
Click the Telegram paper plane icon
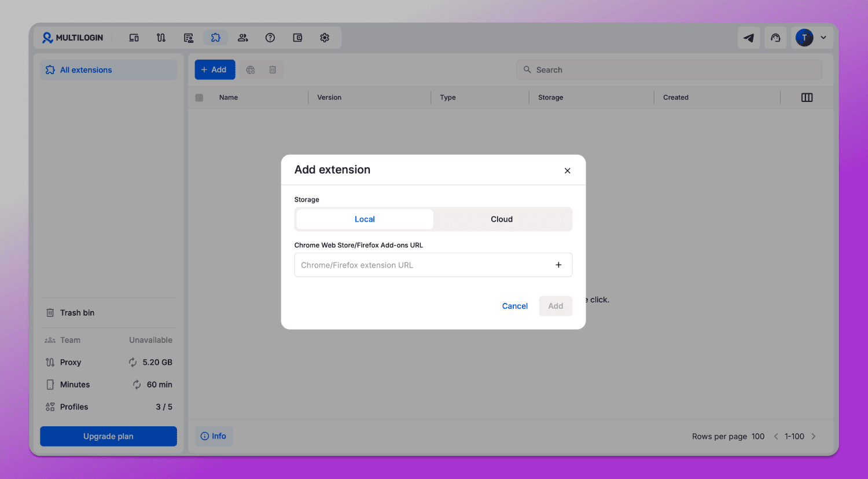coord(749,38)
